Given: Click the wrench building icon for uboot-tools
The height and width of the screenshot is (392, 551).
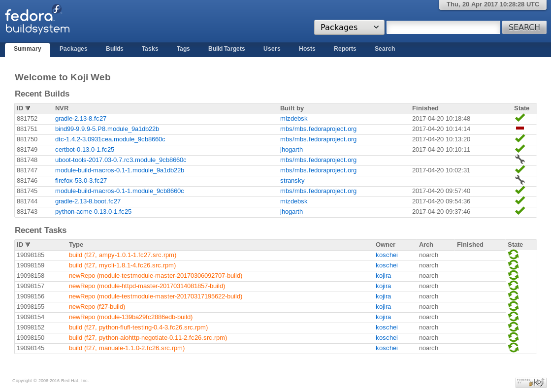Looking at the screenshot, I should (x=519, y=160).
